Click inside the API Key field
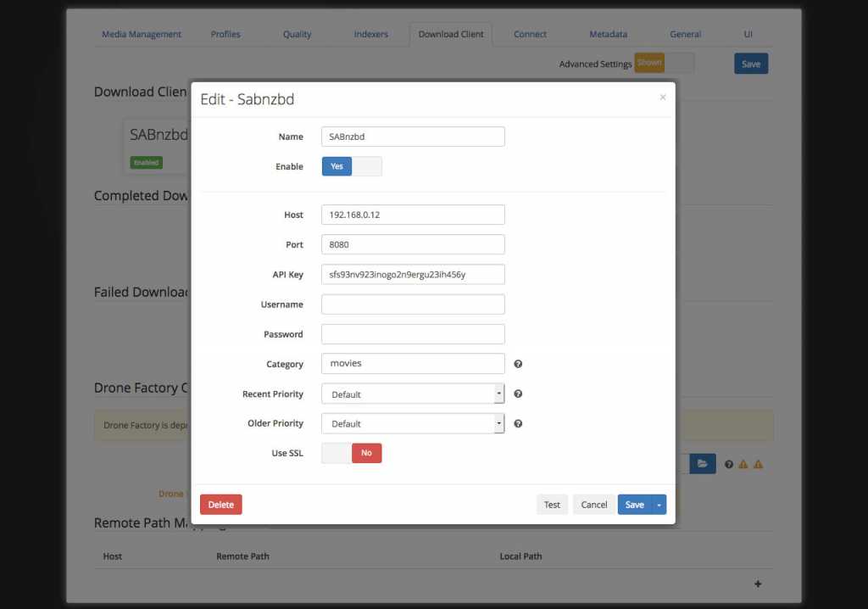 tap(413, 274)
